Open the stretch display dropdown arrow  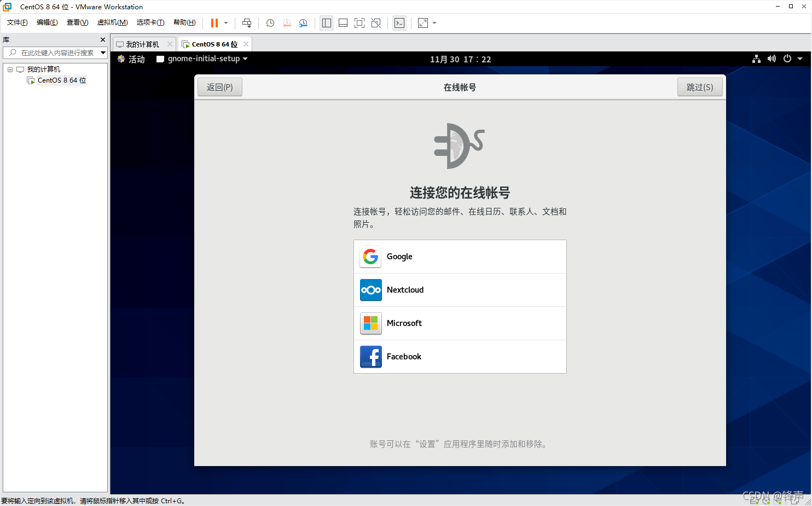(x=434, y=23)
